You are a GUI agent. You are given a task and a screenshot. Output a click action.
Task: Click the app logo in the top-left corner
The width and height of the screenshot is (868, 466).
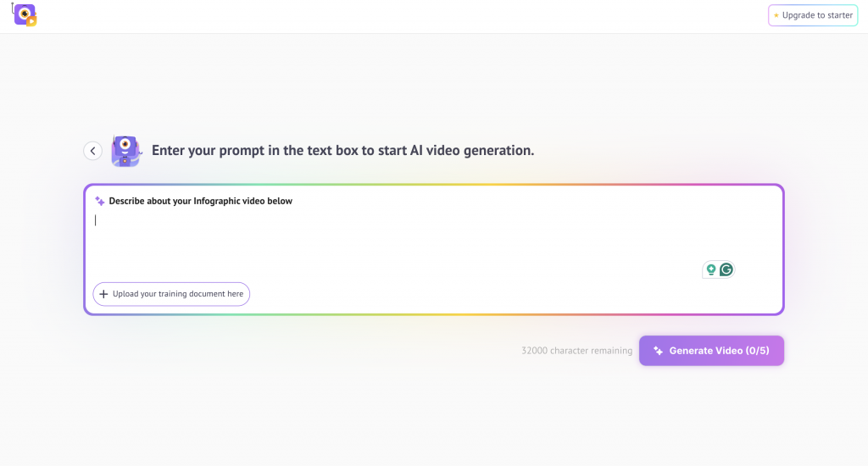tap(25, 14)
